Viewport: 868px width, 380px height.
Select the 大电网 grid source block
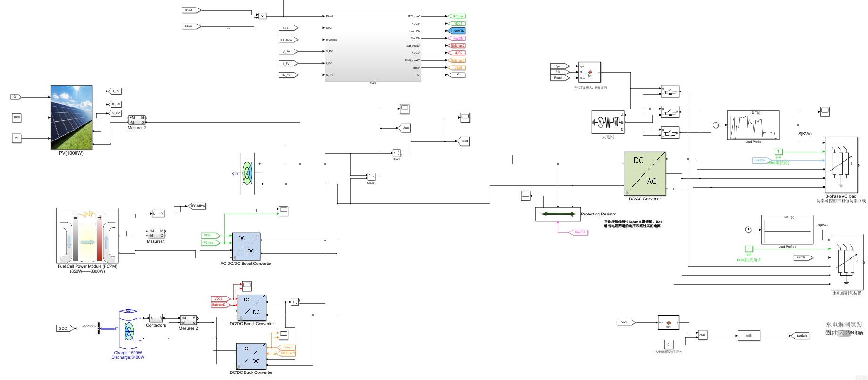[x=608, y=122]
